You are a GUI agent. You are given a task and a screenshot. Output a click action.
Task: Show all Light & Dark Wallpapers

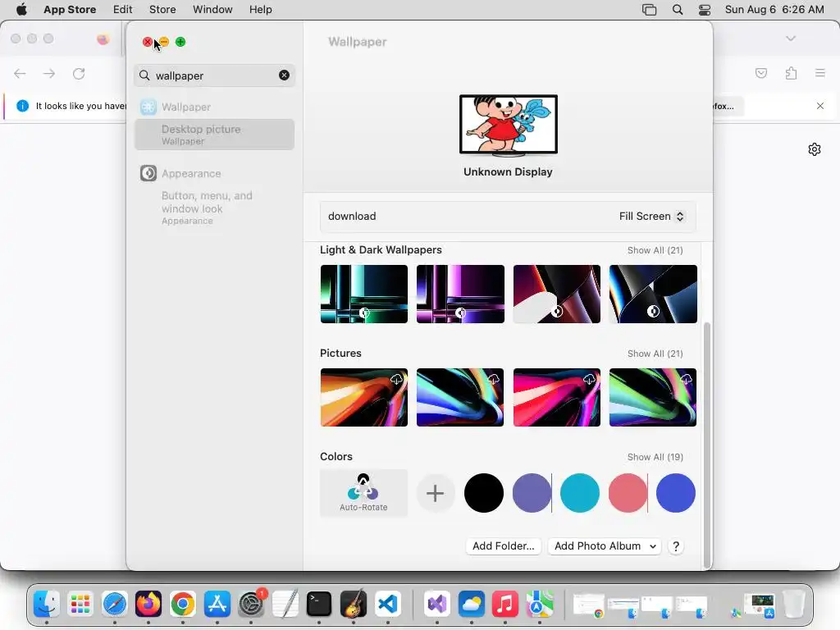coord(655,250)
